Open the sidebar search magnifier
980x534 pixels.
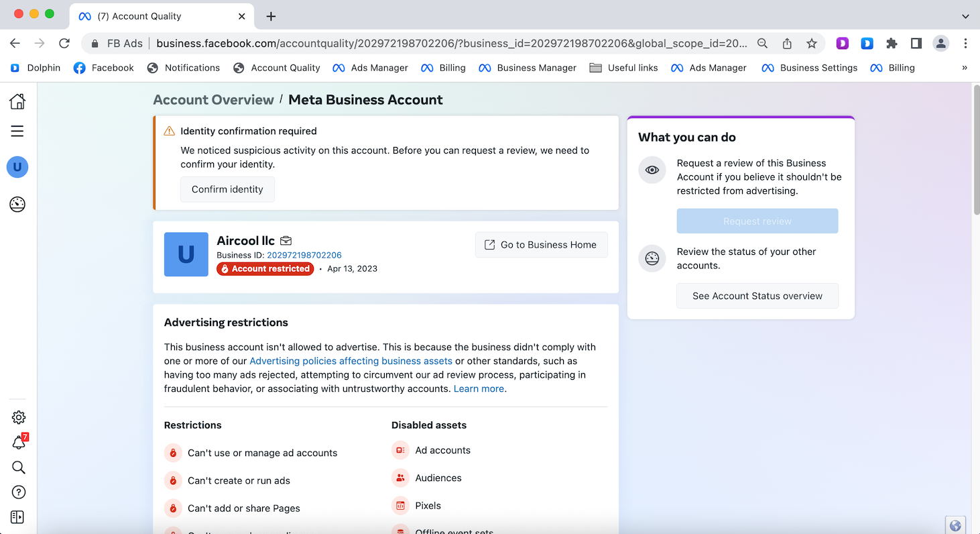(x=19, y=468)
